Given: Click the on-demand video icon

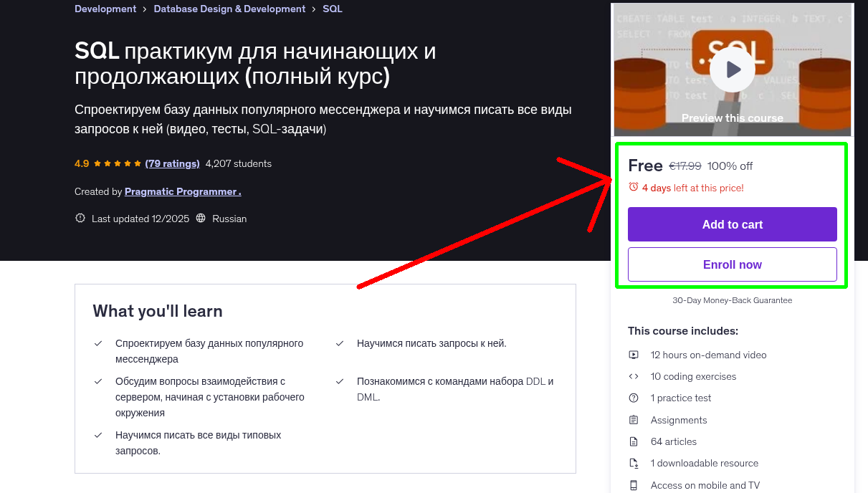Looking at the screenshot, I should pos(634,355).
